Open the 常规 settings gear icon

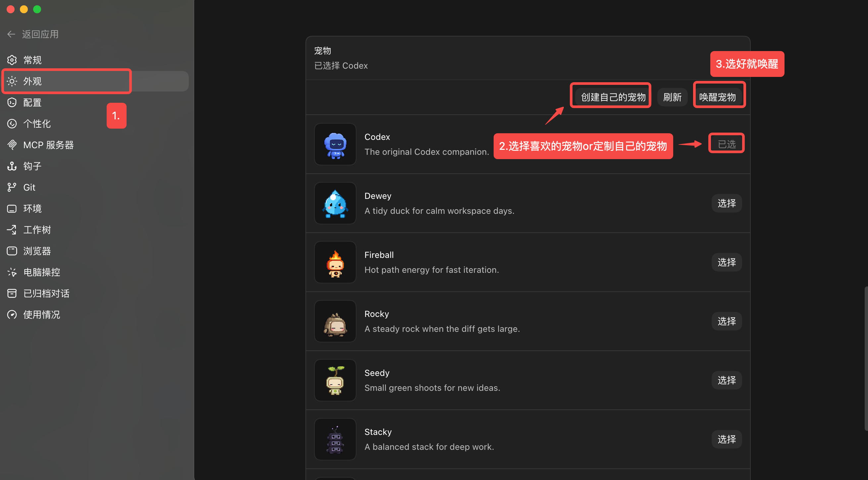(12, 60)
